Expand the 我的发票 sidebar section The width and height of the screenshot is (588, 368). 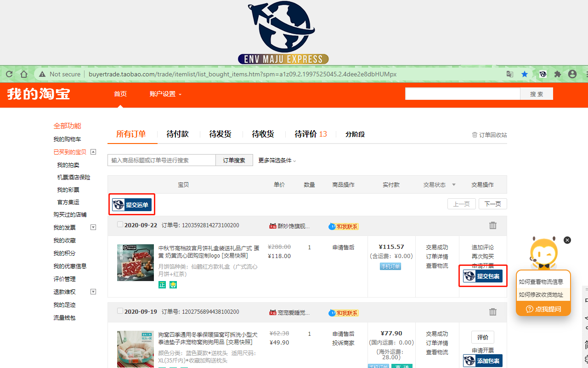[93, 227]
